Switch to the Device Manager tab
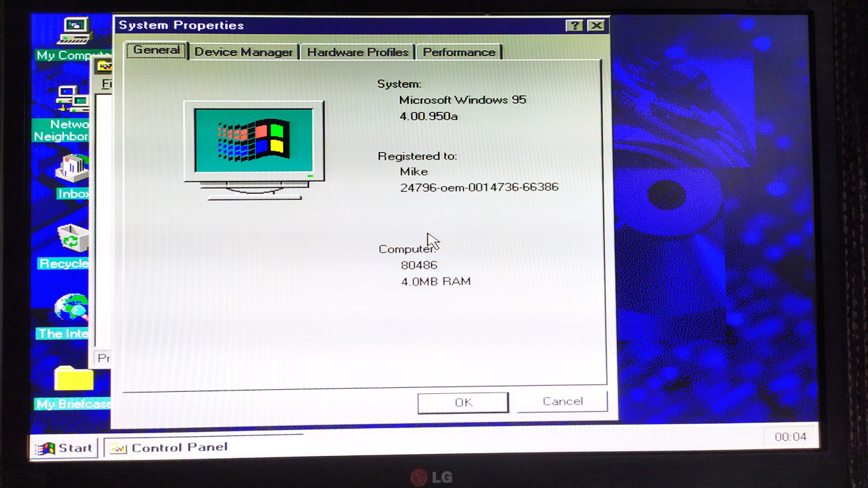This screenshot has height=488, width=868. click(244, 52)
